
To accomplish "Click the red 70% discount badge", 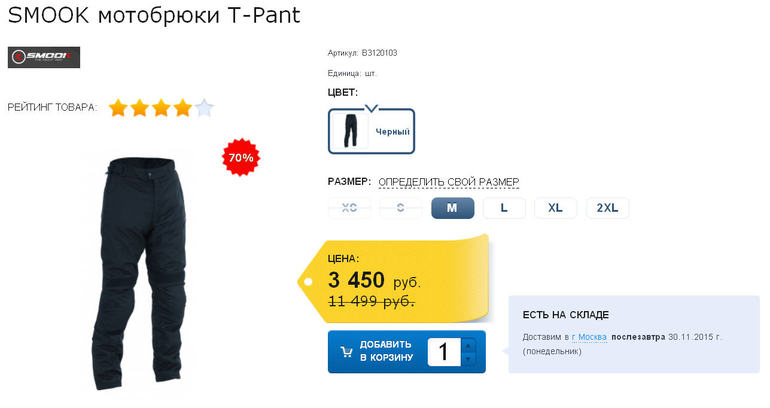I will coord(241,158).
